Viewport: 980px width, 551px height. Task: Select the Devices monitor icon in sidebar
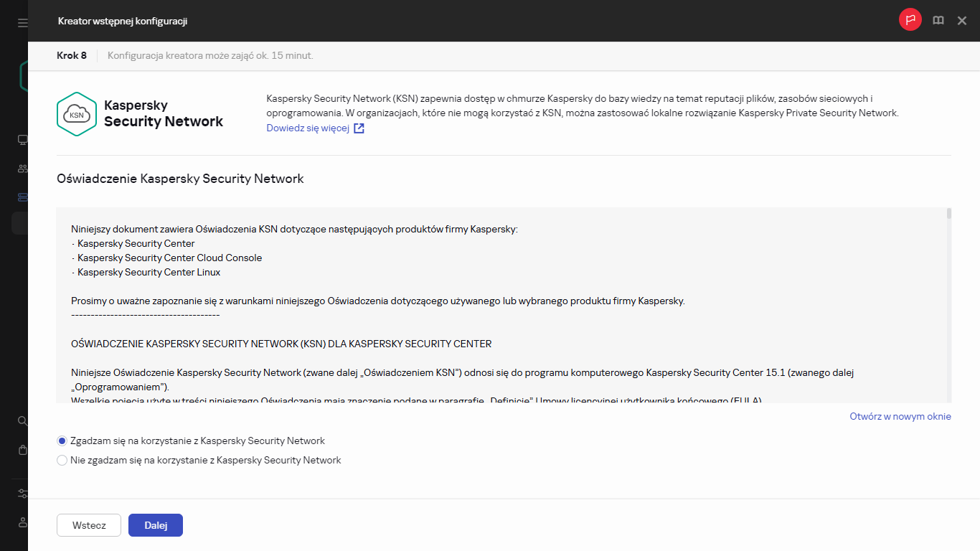click(22, 140)
